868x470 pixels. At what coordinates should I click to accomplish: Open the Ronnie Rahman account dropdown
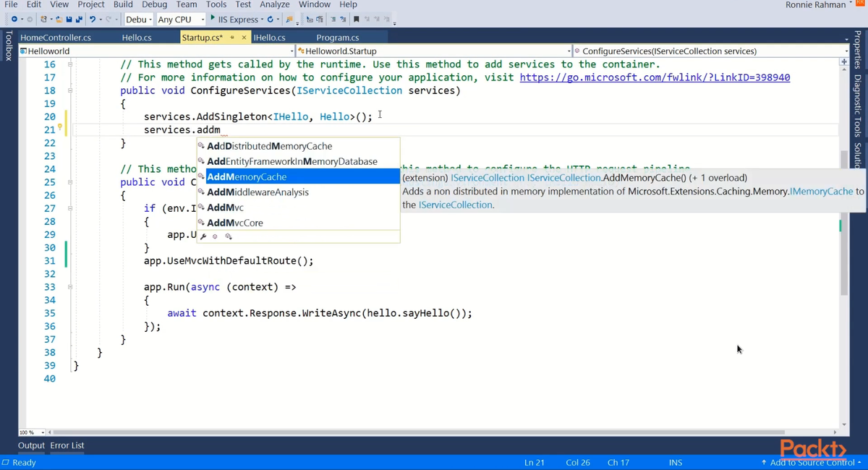[x=820, y=5]
